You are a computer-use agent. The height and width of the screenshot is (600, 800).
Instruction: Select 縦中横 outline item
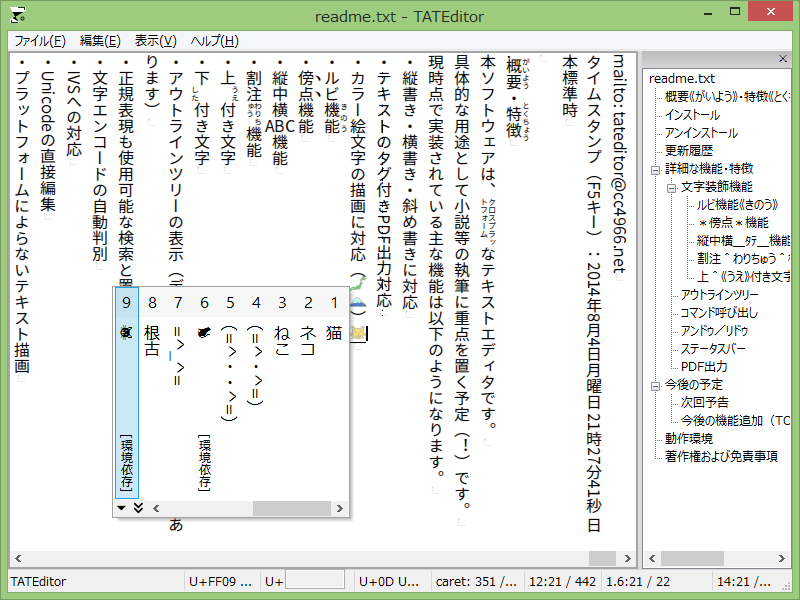point(743,240)
